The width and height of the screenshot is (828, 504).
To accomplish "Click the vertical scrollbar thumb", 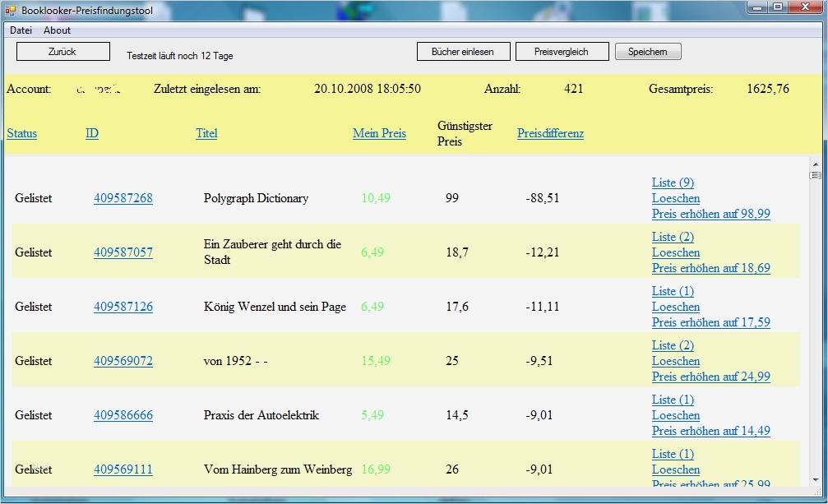I will coord(816,175).
